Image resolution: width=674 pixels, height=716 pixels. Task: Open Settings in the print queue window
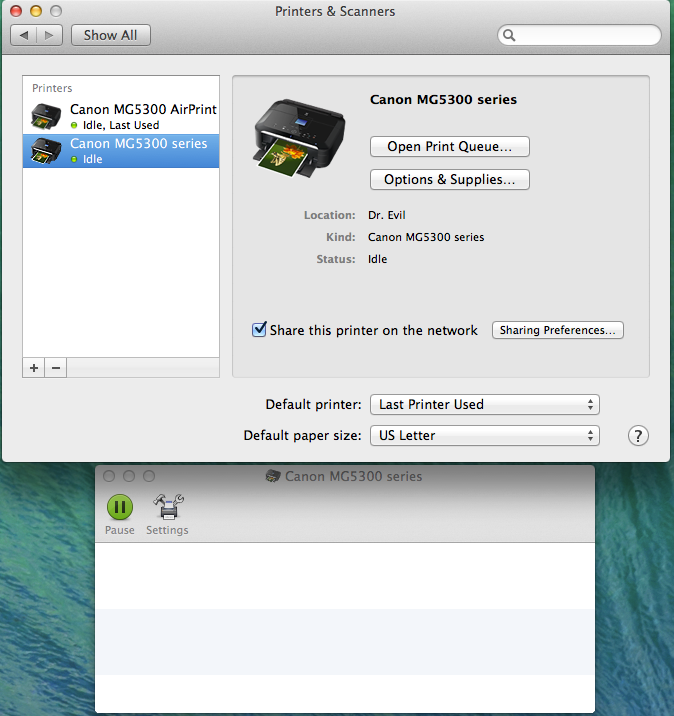[168, 515]
